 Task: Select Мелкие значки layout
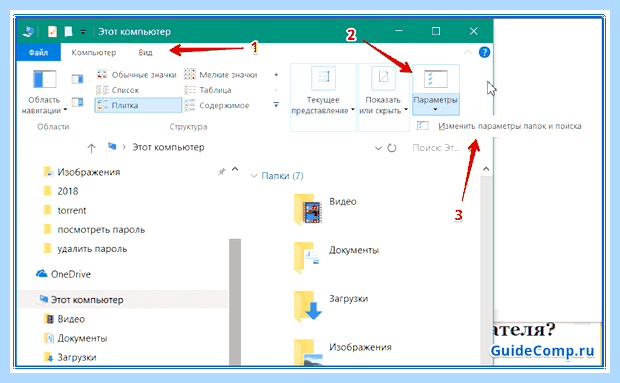pyautogui.click(x=221, y=75)
